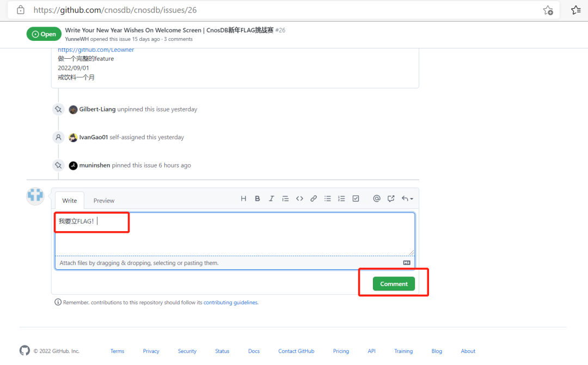Switch to the Preview tab
This screenshot has height=365, width=588.
click(x=104, y=201)
